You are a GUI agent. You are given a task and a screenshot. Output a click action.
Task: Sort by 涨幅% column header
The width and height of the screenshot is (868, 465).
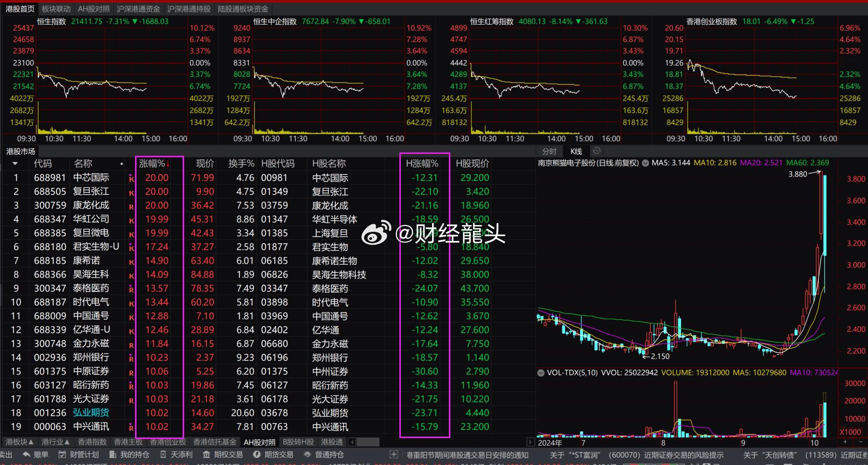(x=154, y=163)
